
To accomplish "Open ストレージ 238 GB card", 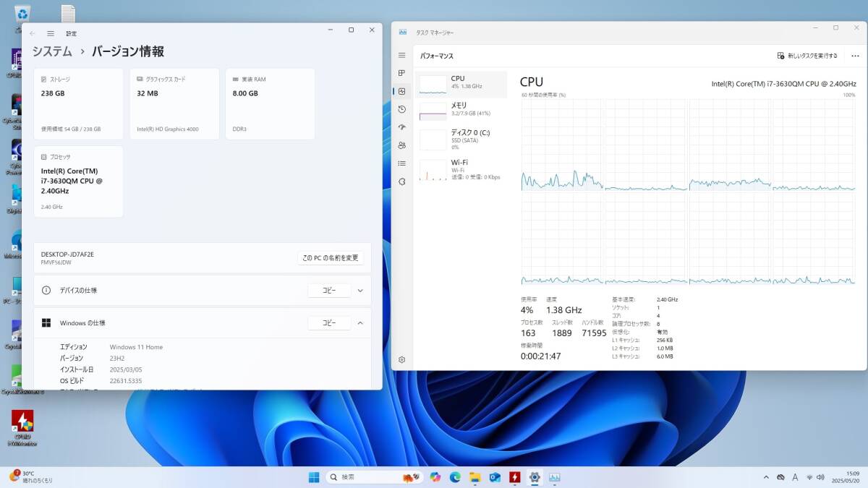I will 78,104.
